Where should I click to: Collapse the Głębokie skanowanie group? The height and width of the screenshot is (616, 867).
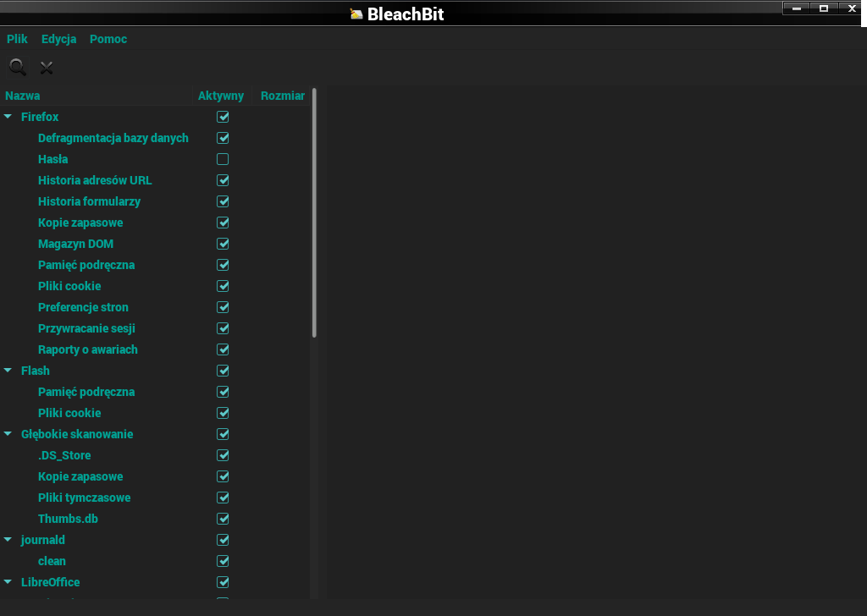coord(8,434)
